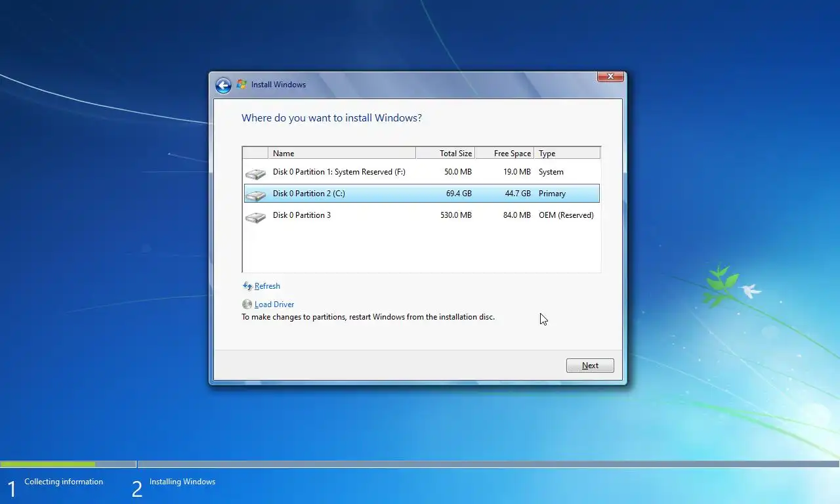
Task: Click the Load Driver disc icon
Action: pyautogui.click(x=247, y=304)
